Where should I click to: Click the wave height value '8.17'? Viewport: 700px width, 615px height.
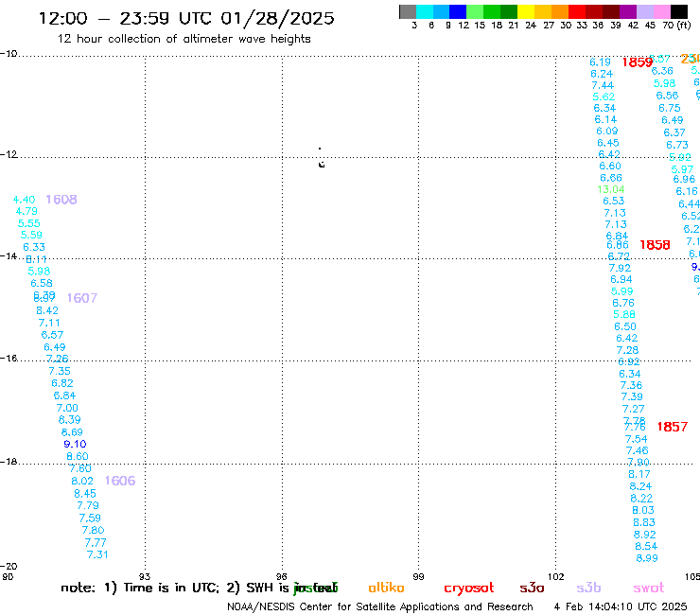pyautogui.click(x=639, y=474)
